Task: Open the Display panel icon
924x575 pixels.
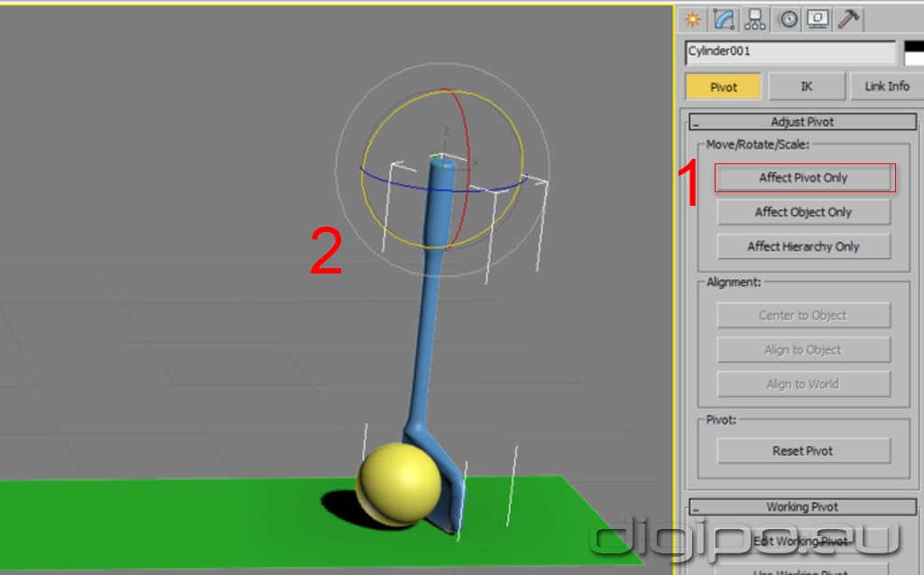Action: [x=818, y=19]
